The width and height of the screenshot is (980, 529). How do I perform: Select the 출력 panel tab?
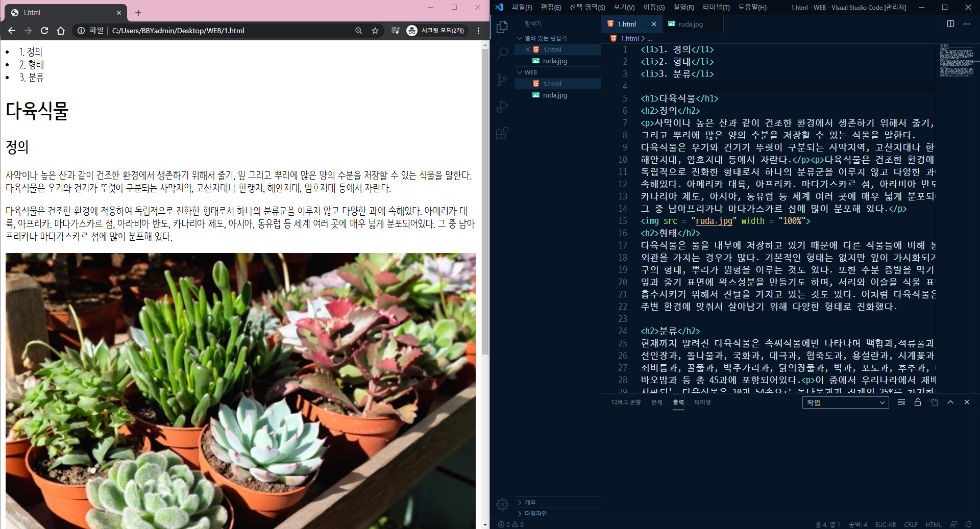click(678, 402)
